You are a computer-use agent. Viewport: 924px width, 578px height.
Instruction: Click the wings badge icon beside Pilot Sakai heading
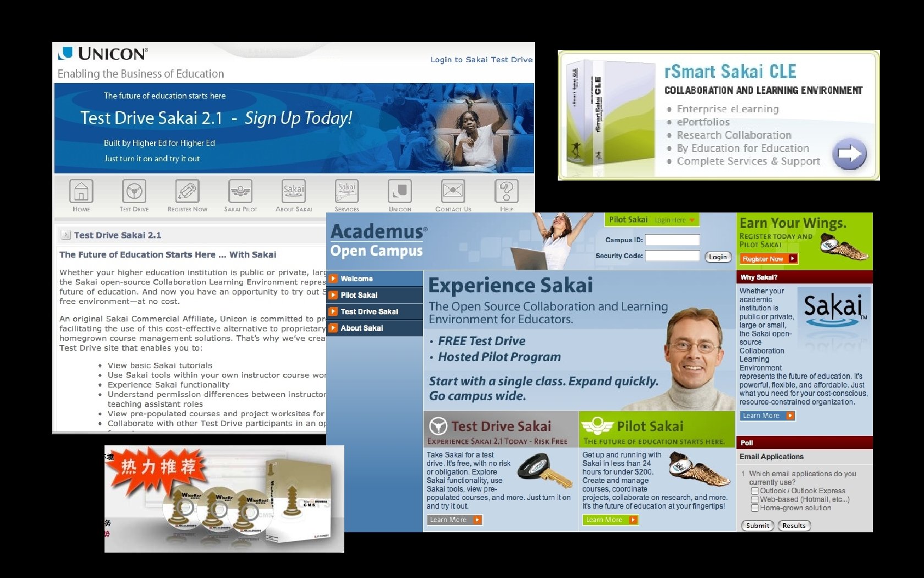597,426
